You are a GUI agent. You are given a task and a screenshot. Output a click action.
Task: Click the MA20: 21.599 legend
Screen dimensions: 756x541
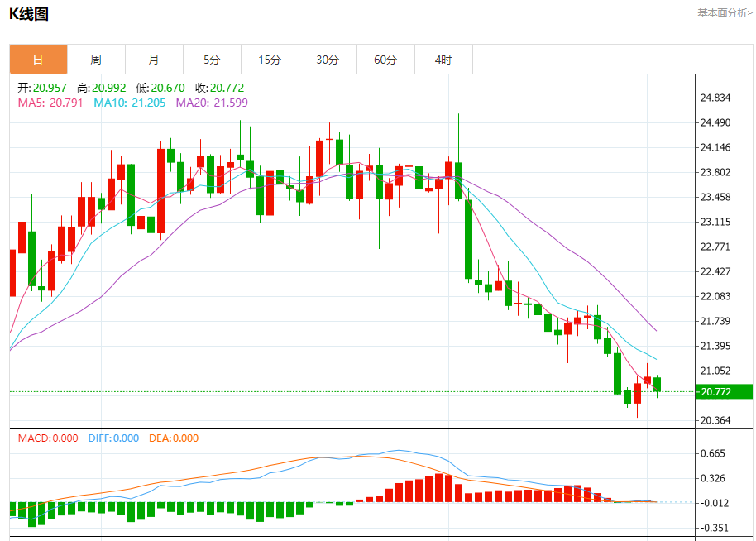click(x=212, y=103)
